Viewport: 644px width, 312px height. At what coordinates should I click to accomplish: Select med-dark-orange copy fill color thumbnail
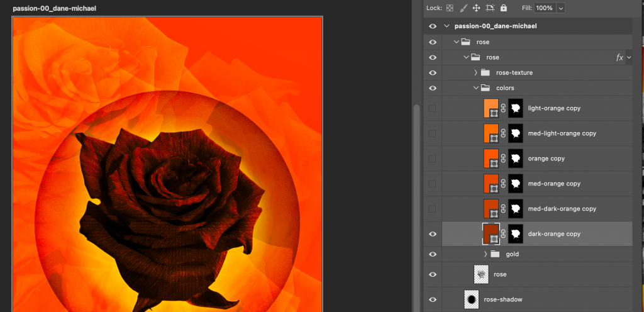pyautogui.click(x=491, y=209)
